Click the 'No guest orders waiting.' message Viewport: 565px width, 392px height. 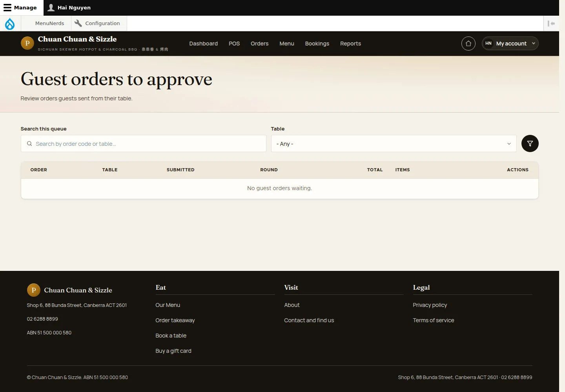[279, 188]
